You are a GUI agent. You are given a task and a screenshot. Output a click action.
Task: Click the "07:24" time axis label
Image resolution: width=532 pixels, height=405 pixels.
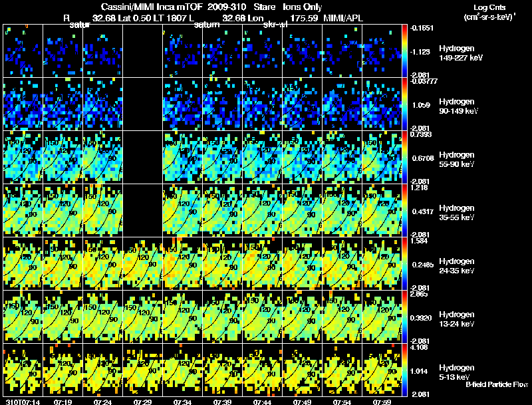coord(103,402)
